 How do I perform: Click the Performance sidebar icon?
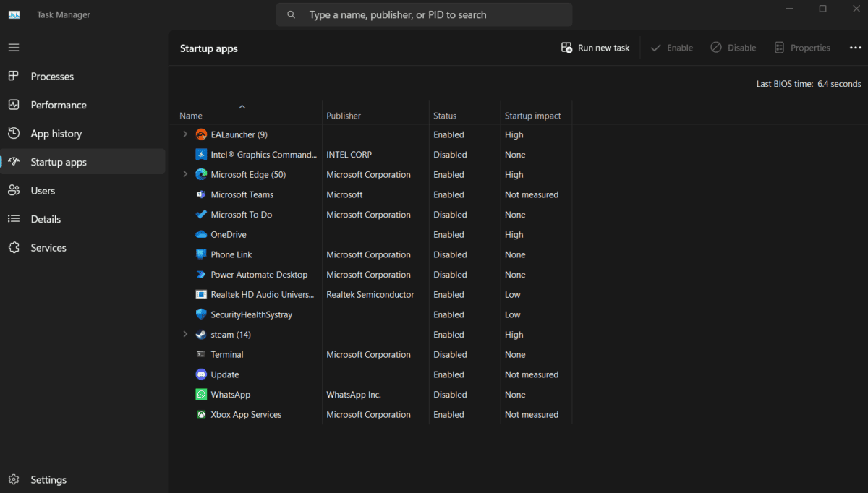click(14, 105)
